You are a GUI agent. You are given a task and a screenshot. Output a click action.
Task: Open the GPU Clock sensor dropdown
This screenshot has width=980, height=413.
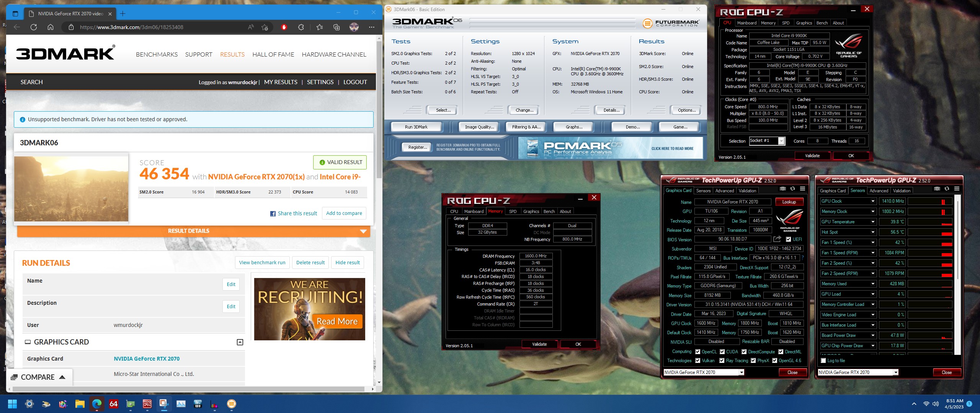point(873,201)
